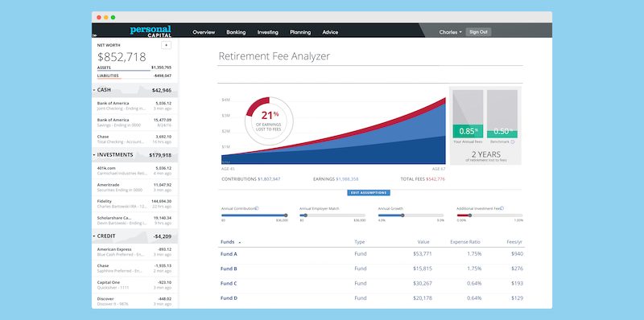
Task: Open info icon next to Annual Contribution
Action: tap(257, 208)
